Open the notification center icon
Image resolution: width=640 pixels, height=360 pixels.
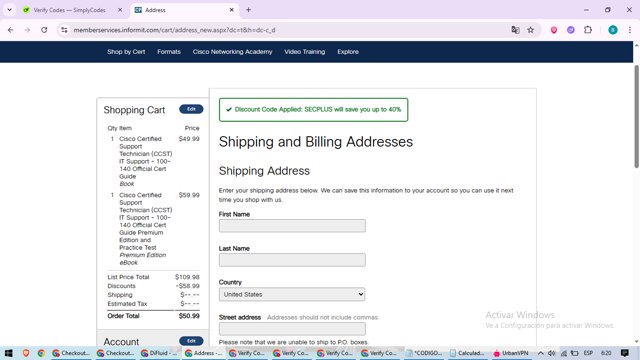click(x=624, y=353)
